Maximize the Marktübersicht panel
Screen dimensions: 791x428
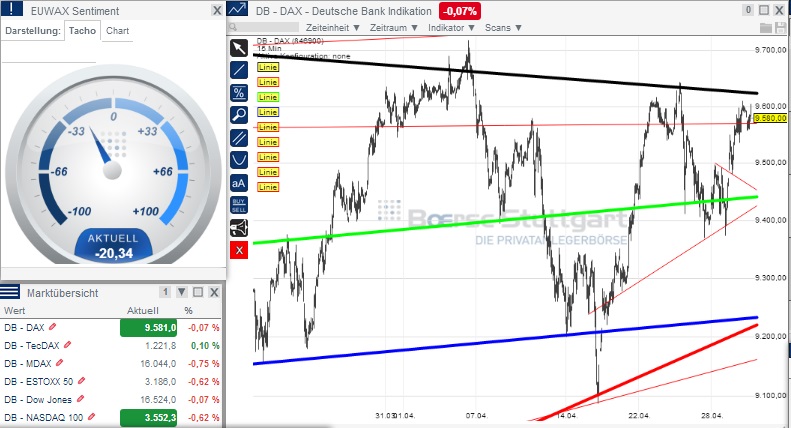(x=198, y=292)
